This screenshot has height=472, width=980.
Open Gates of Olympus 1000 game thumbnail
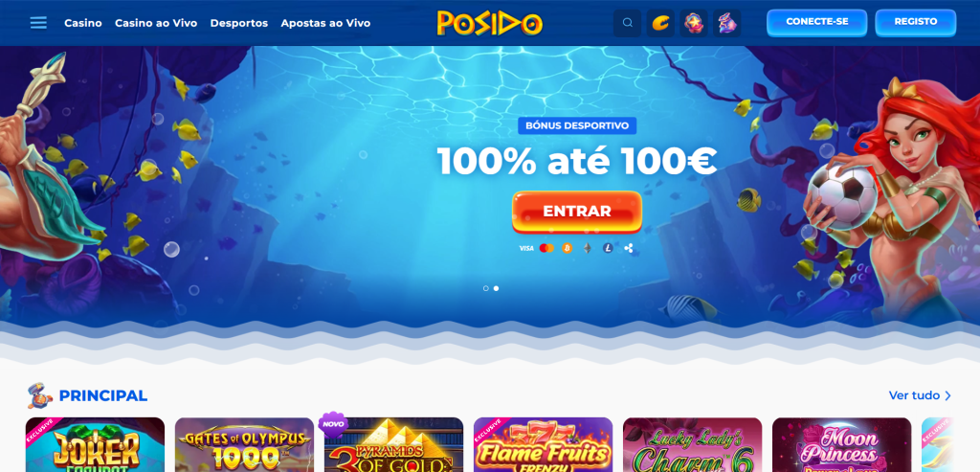(x=244, y=444)
